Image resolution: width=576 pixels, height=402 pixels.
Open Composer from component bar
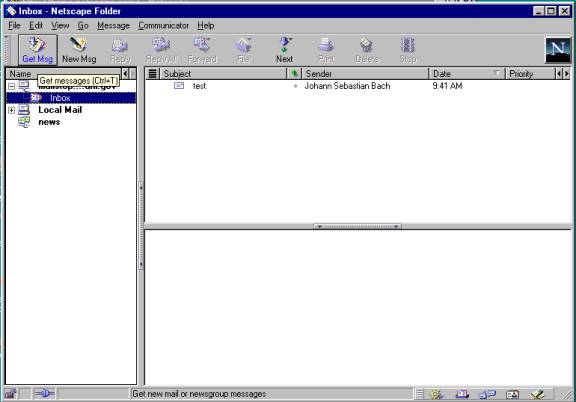pyautogui.click(x=537, y=394)
